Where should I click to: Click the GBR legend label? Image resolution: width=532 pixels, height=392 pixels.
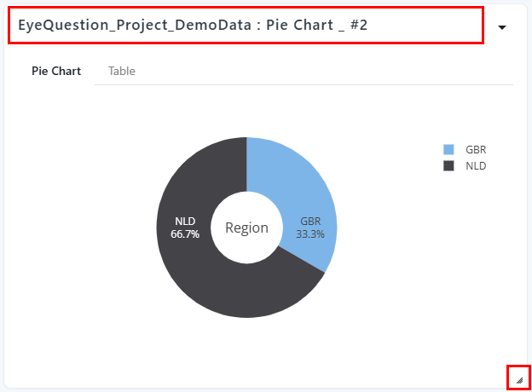pos(476,149)
